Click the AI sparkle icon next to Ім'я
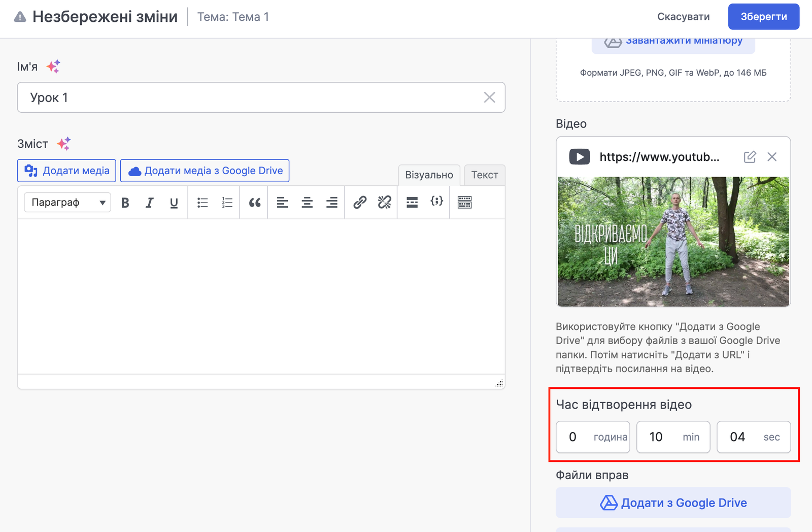 (x=53, y=66)
